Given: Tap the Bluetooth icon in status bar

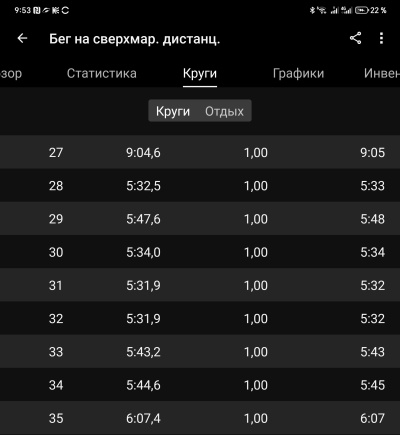Looking at the screenshot, I should 312,10.
